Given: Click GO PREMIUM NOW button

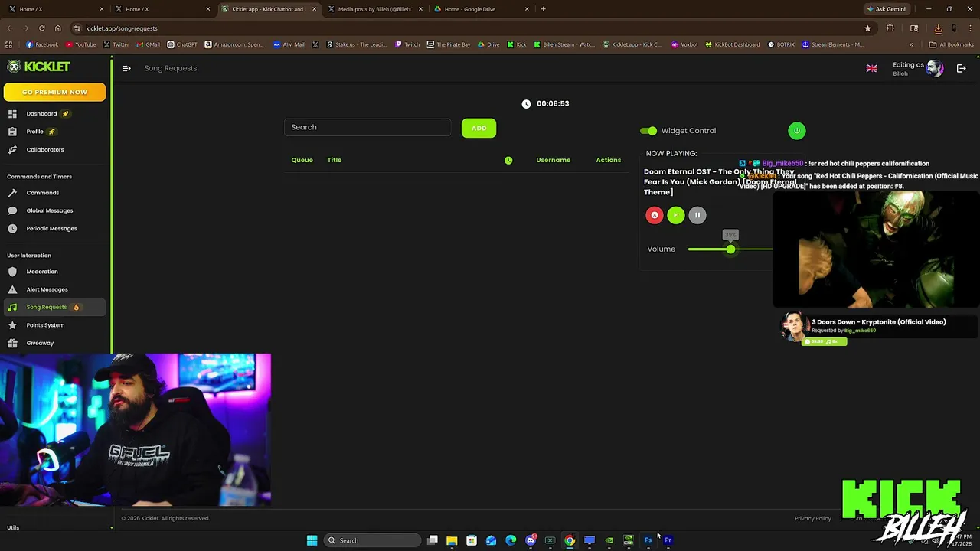Looking at the screenshot, I should pyautogui.click(x=54, y=92).
